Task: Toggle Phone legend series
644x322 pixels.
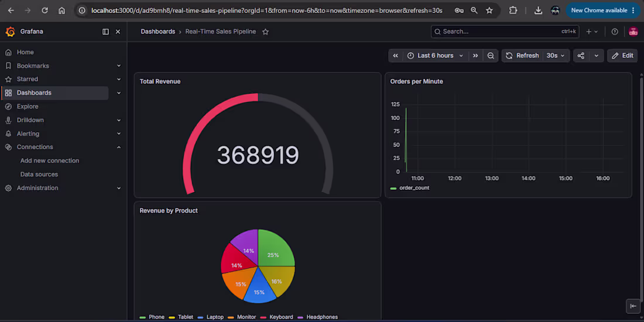Action: tap(156, 317)
